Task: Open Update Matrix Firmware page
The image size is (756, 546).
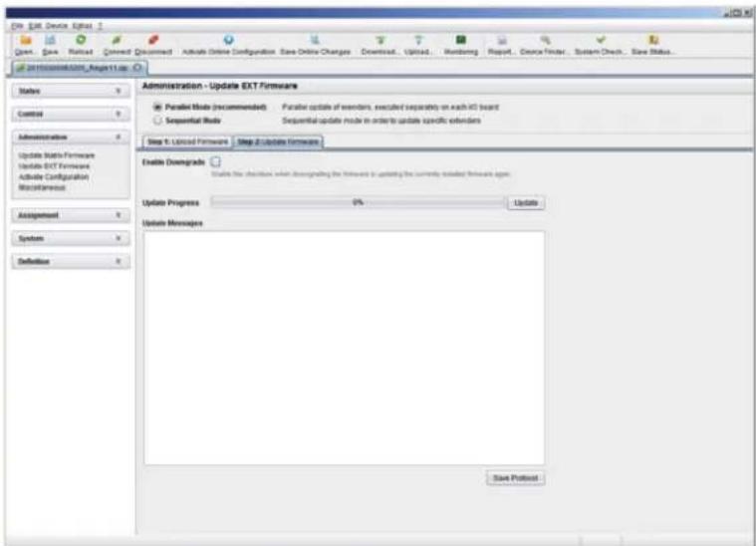Action: (57, 155)
